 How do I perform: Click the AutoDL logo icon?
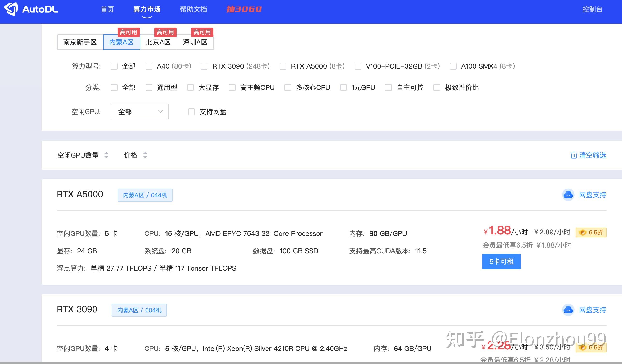point(11,9)
